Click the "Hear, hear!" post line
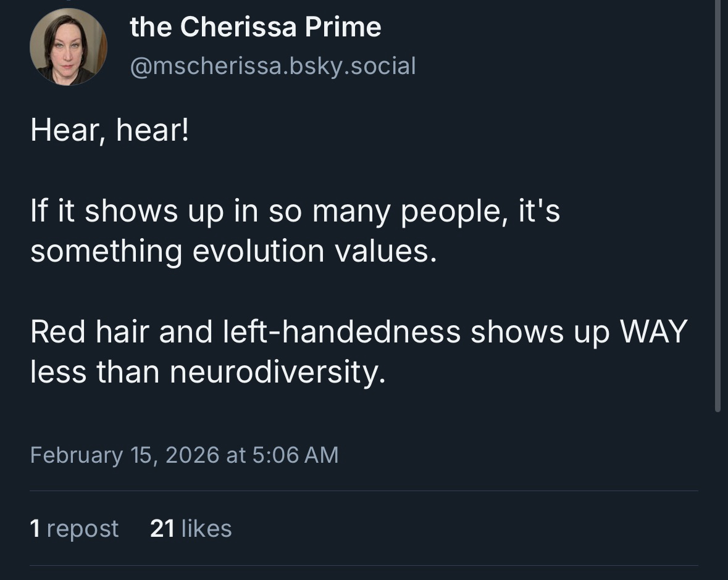The width and height of the screenshot is (728, 580). (x=109, y=131)
